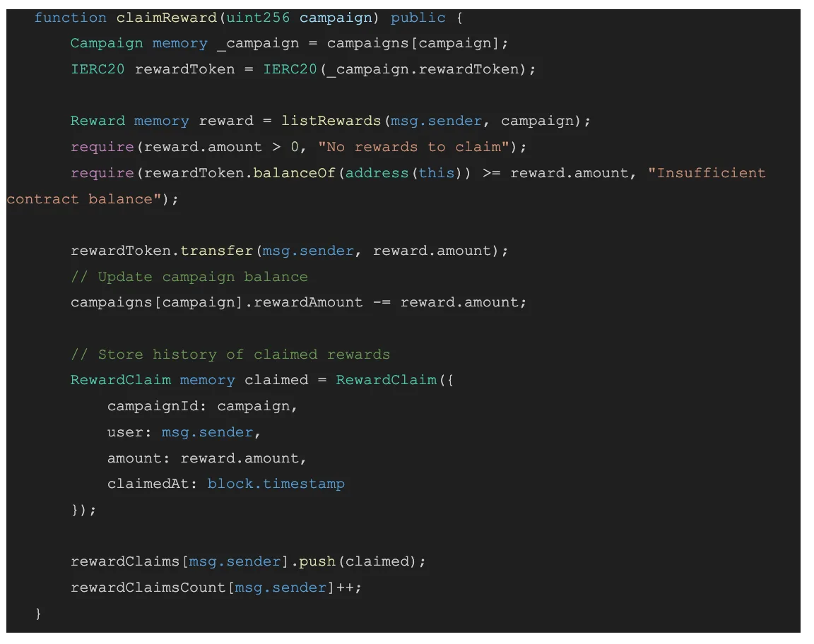The width and height of the screenshot is (814, 644).
Task: Click the _campaign variable name on declaration line
Action: pyautogui.click(x=258, y=44)
